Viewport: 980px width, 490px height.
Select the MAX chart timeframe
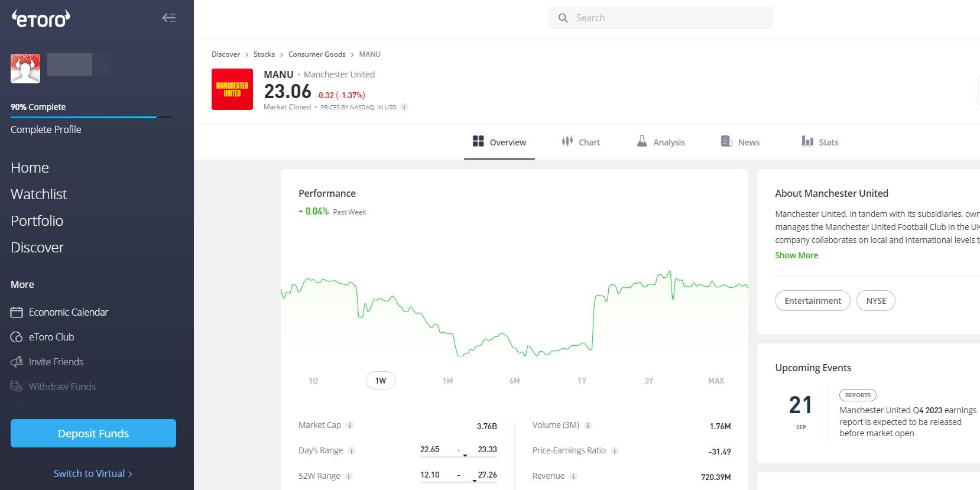[x=716, y=381]
